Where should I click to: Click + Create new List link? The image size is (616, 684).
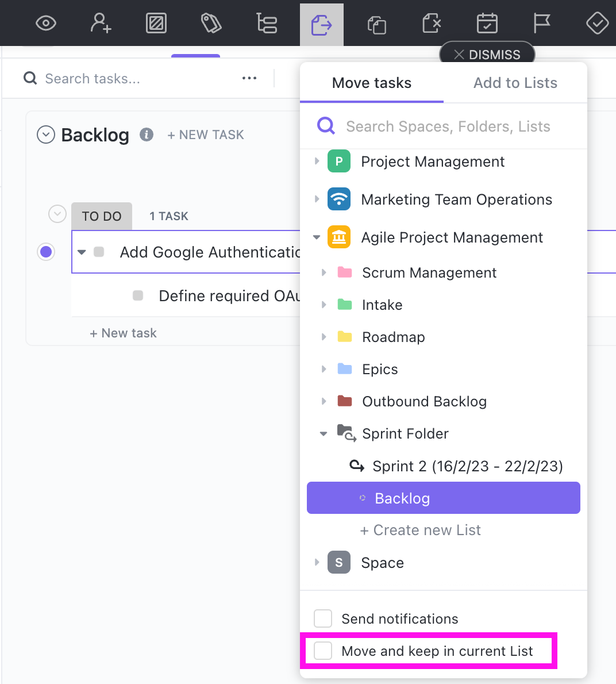pos(420,530)
